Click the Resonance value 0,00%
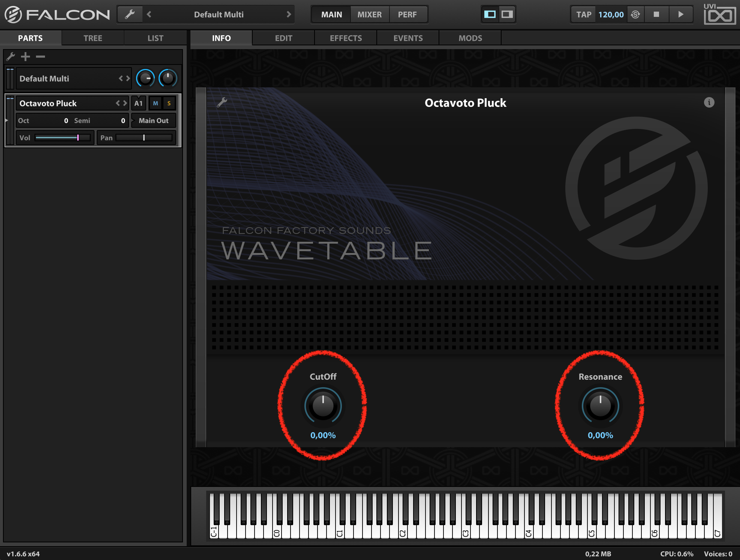Image resolution: width=740 pixels, height=560 pixels. pos(600,435)
